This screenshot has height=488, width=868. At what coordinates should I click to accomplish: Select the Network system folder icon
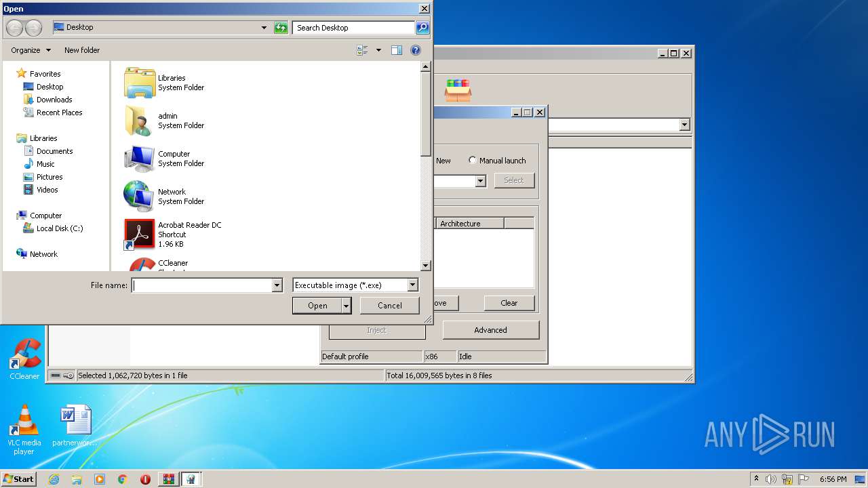pyautogui.click(x=140, y=197)
